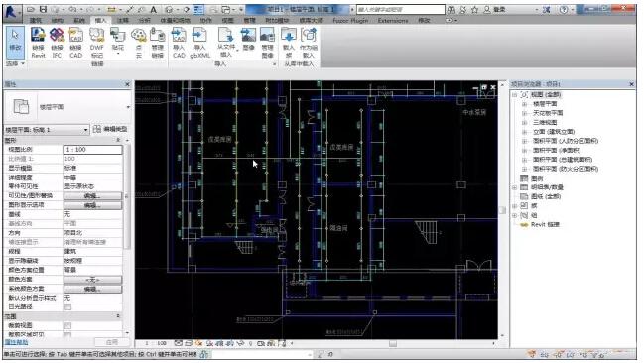This screenshot has width=644, height=363.
Task: Toggle the 日光路径 (sun path) checkbox
Action: (67, 307)
